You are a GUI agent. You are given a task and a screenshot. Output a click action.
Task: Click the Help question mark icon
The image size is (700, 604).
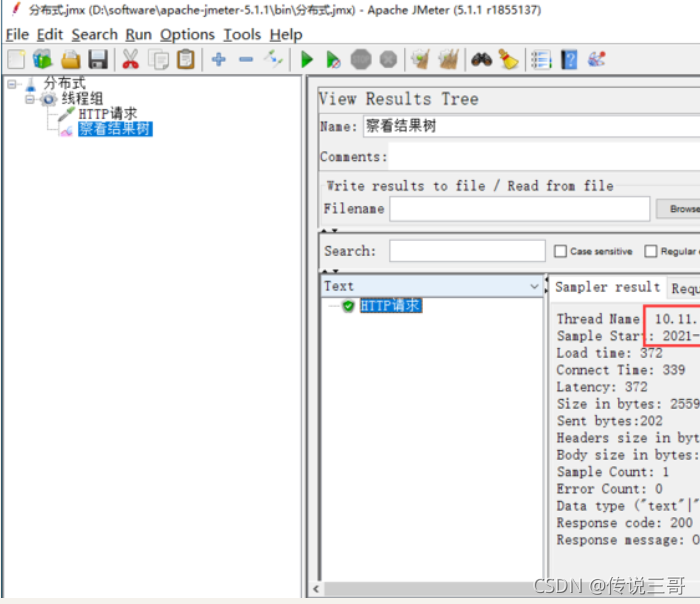[x=569, y=59]
